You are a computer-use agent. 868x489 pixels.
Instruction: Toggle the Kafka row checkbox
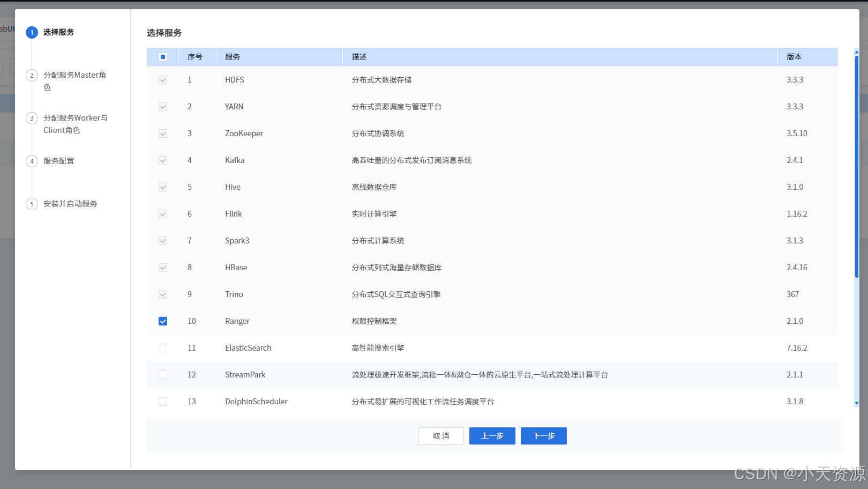point(163,160)
